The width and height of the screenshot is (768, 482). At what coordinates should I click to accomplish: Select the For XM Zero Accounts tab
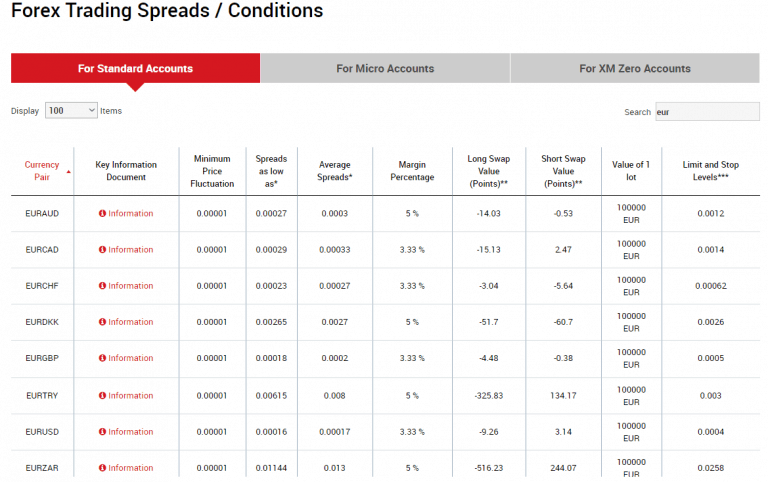click(635, 69)
